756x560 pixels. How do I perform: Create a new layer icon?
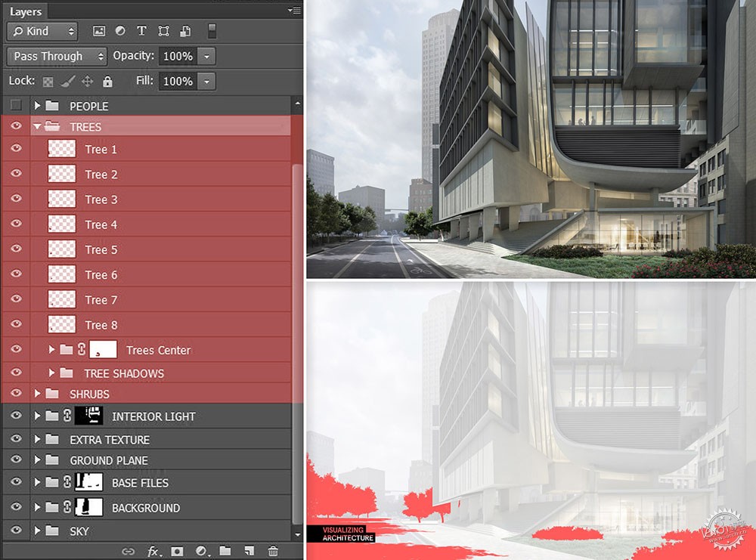249,551
